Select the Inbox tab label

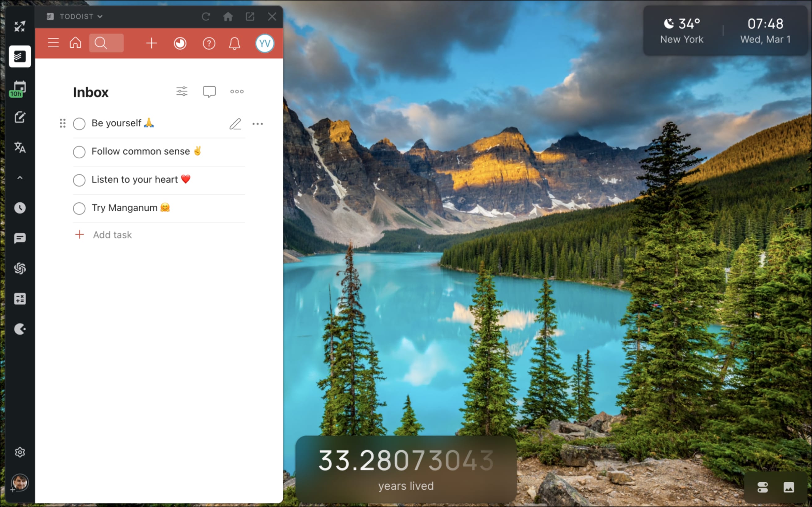coord(91,91)
